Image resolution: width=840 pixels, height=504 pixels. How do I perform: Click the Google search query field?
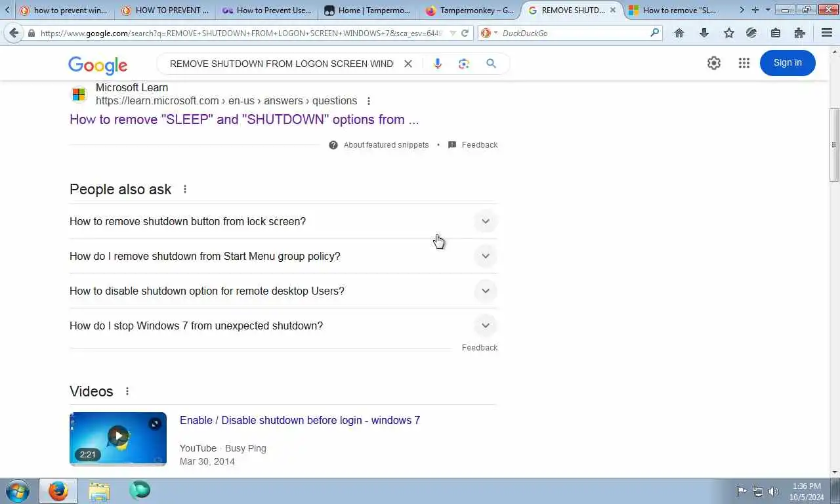click(282, 64)
